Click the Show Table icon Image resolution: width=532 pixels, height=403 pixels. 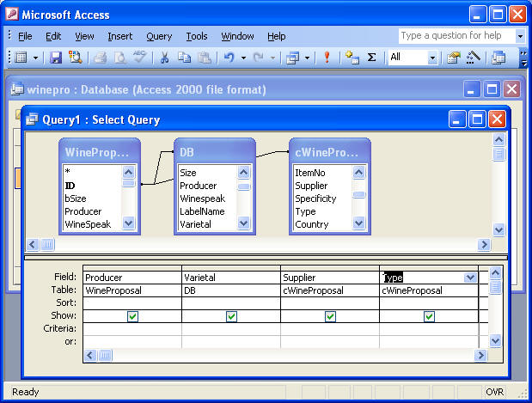point(352,58)
